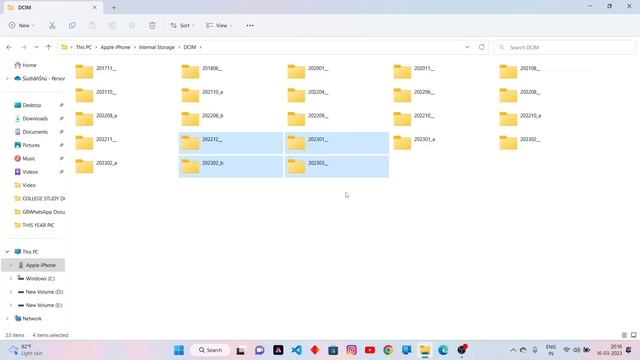Expand the Windows (C:) drive node
The width and height of the screenshot is (640, 360).
click(x=11, y=278)
